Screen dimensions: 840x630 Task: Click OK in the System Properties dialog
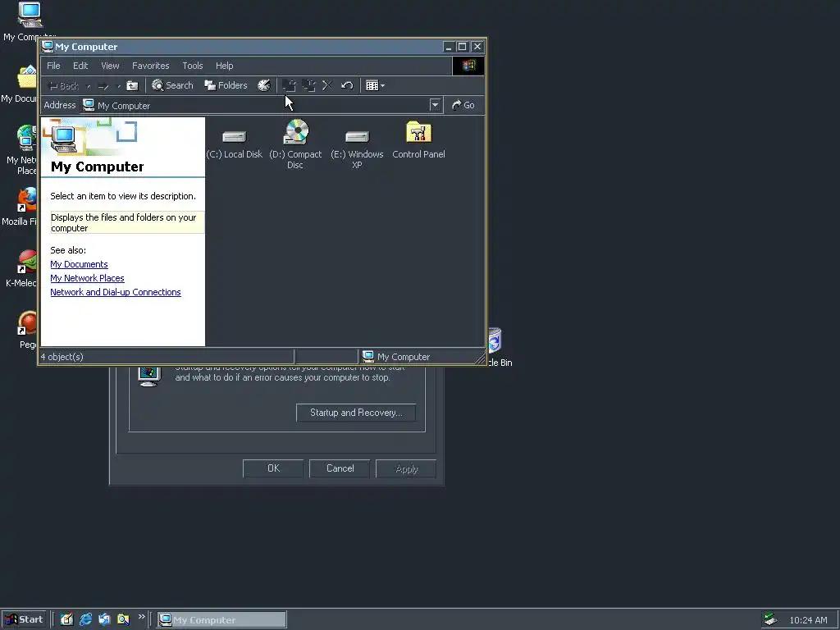(273, 468)
